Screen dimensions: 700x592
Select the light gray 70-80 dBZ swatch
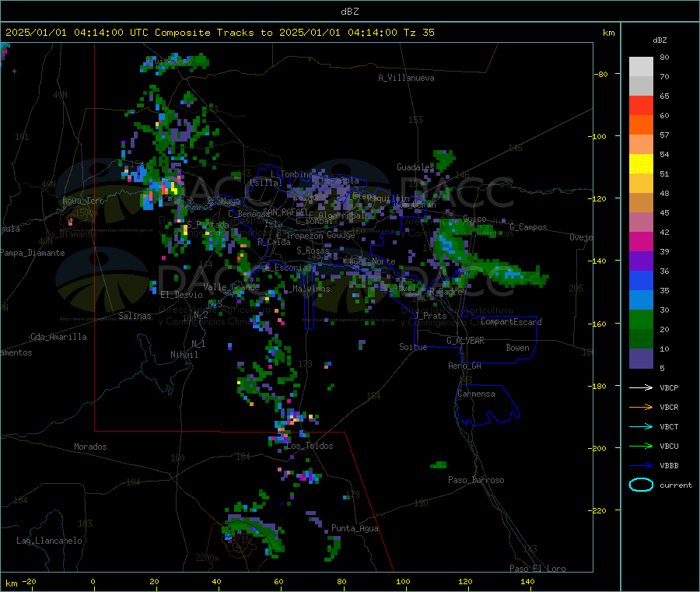641,67
